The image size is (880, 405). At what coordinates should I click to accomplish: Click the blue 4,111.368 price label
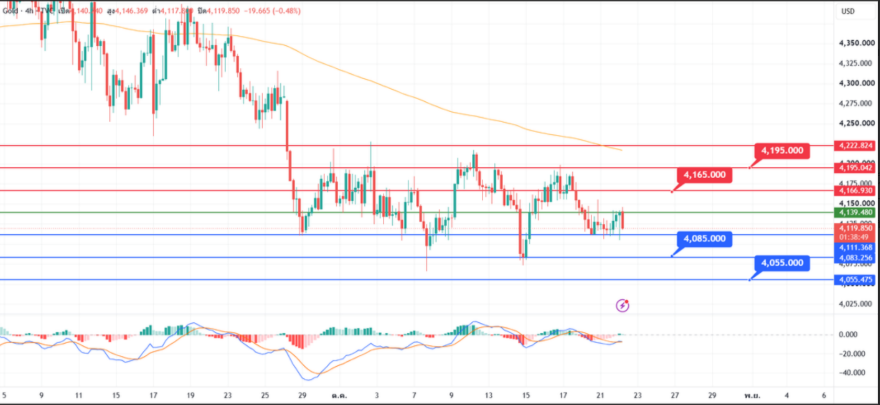click(854, 247)
